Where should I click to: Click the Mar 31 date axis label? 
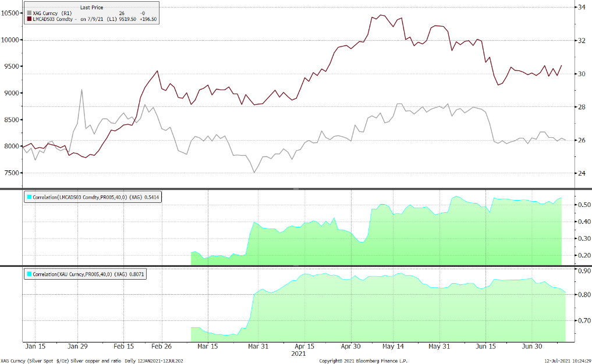pyautogui.click(x=258, y=347)
